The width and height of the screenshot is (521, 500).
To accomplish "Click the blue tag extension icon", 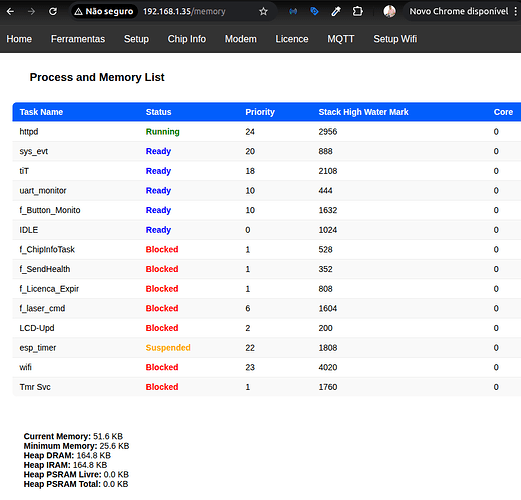I will (314, 12).
